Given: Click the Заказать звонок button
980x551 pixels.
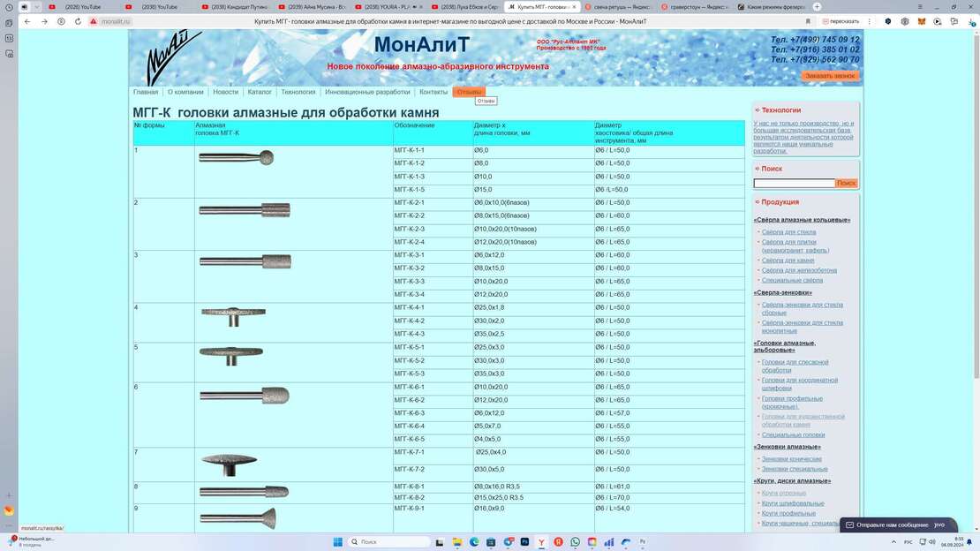Looking at the screenshot, I should coord(830,76).
